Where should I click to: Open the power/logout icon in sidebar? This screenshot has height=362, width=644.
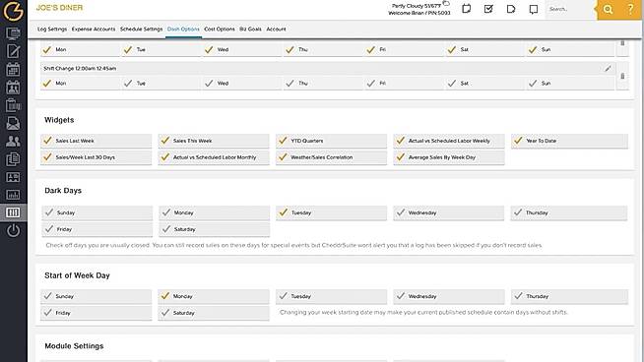click(x=13, y=230)
